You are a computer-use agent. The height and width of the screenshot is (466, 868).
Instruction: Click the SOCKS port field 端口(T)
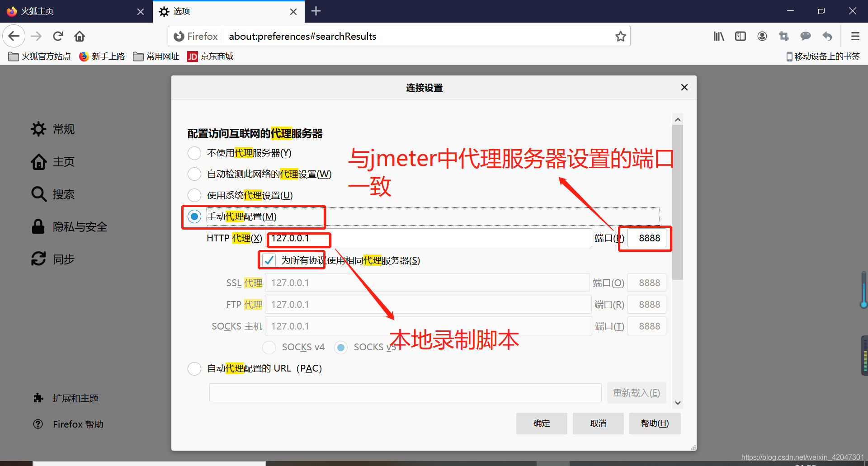(647, 326)
